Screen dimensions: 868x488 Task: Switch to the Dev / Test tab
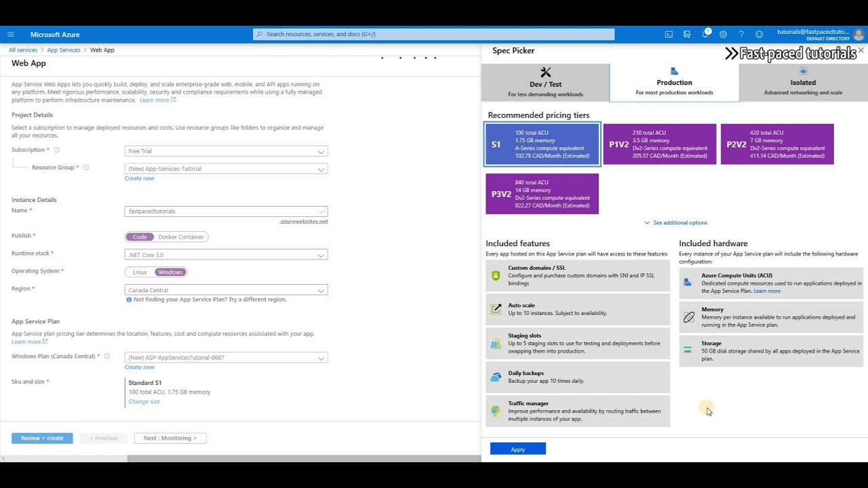[545, 82]
